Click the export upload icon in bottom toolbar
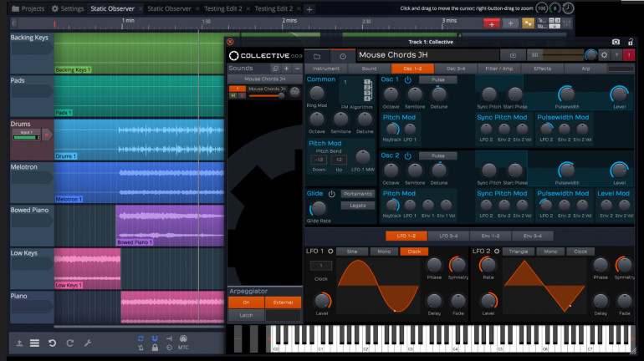Screen dimensions: 644x361 coord(19,343)
